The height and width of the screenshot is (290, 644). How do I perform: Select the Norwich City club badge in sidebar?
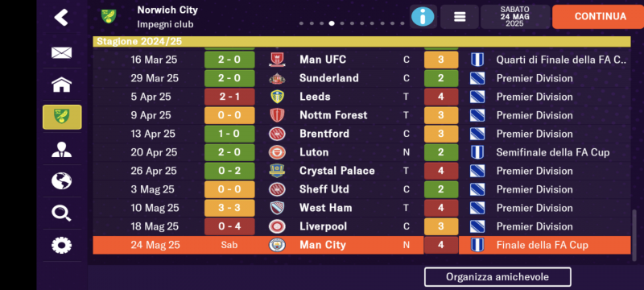click(x=62, y=117)
